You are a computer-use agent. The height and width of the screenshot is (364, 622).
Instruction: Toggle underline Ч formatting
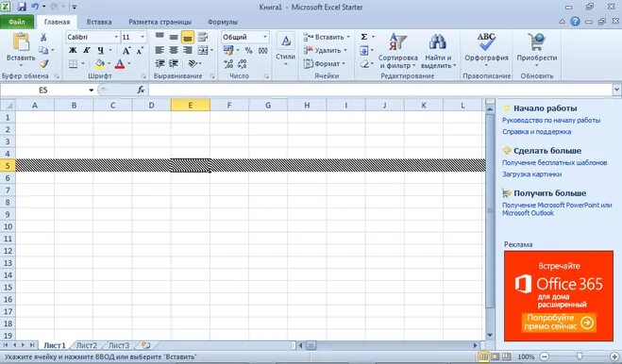point(100,50)
